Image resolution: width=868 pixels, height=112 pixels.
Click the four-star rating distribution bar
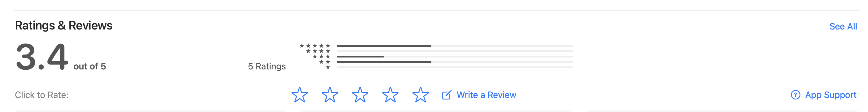coord(455,51)
